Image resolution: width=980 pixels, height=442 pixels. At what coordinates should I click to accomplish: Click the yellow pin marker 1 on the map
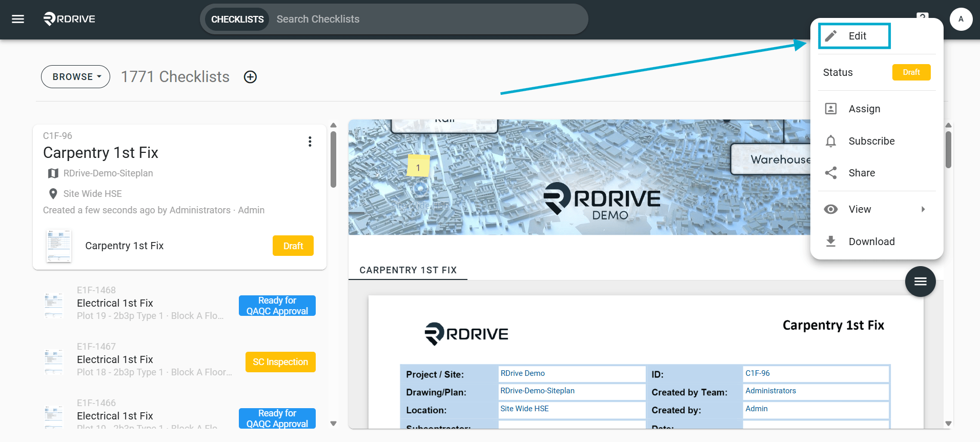tap(418, 166)
